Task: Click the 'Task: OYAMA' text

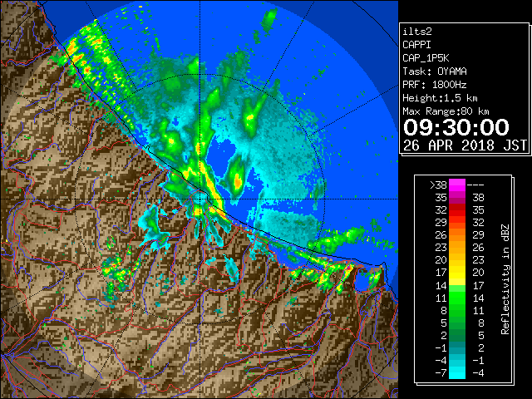Action: click(435, 71)
